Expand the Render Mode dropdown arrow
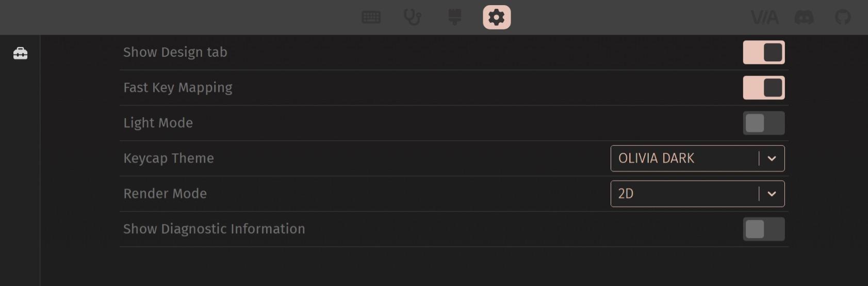 772,194
